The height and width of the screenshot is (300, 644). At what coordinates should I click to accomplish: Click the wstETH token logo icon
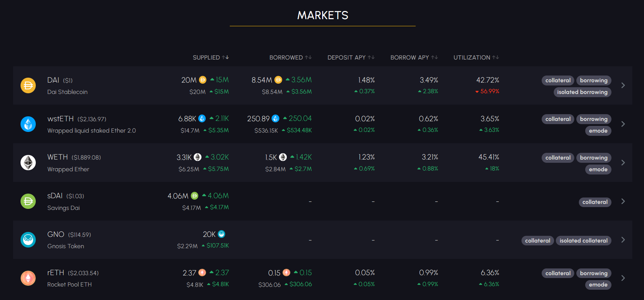28,124
